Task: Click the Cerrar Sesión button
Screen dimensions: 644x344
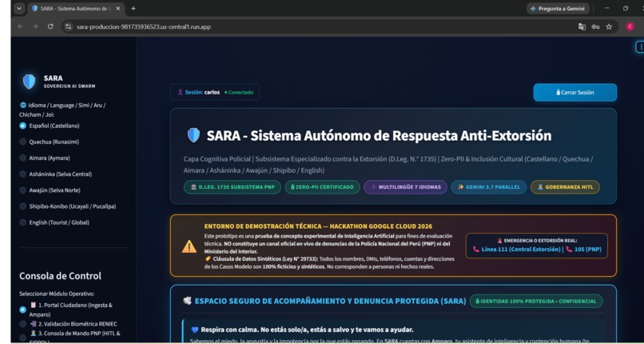Action: [x=575, y=93]
